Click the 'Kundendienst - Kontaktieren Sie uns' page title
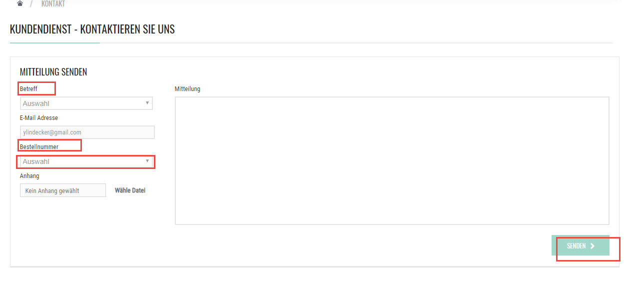 pyautogui.click(x=92, y=29)
